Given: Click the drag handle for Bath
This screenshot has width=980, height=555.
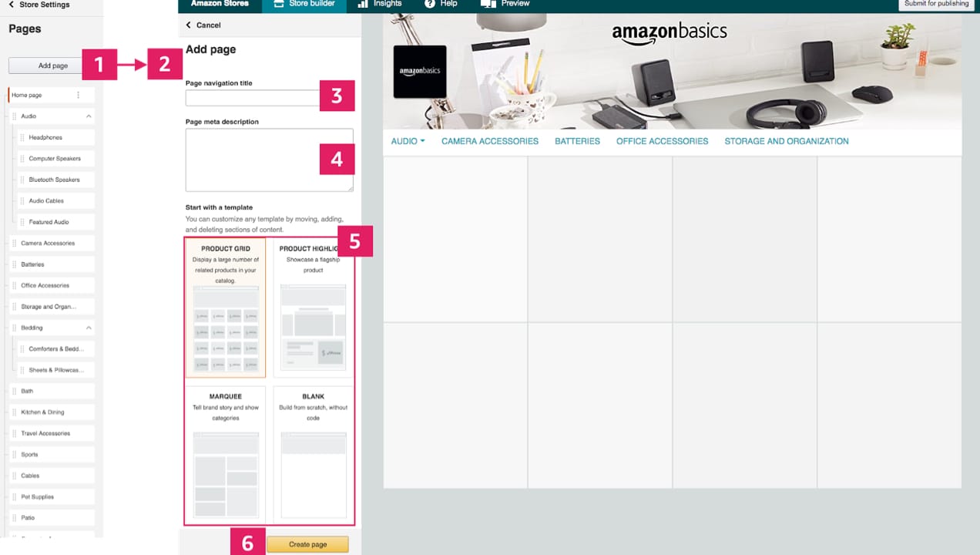Looking at the screenshot, I should (x=14, y=392).
